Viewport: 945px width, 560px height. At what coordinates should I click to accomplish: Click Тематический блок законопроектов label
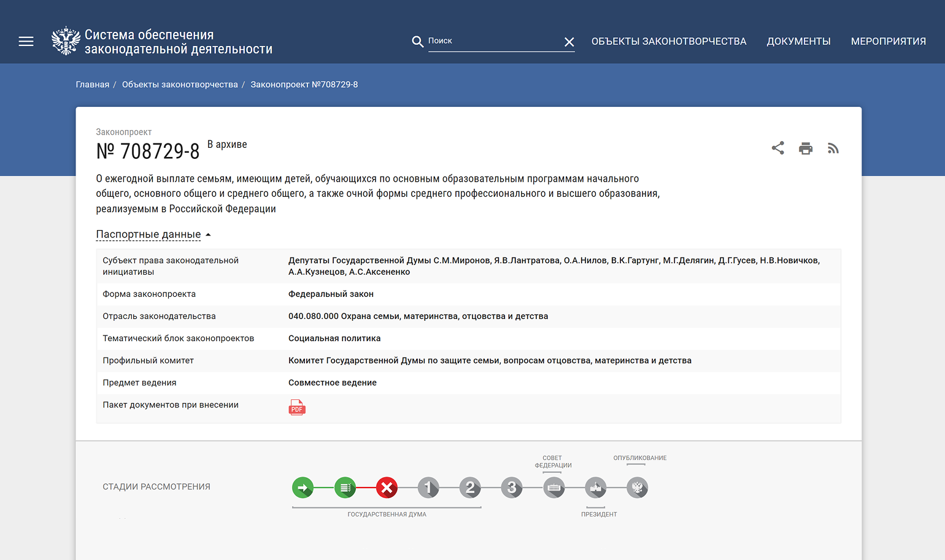(x=178, y=338)
